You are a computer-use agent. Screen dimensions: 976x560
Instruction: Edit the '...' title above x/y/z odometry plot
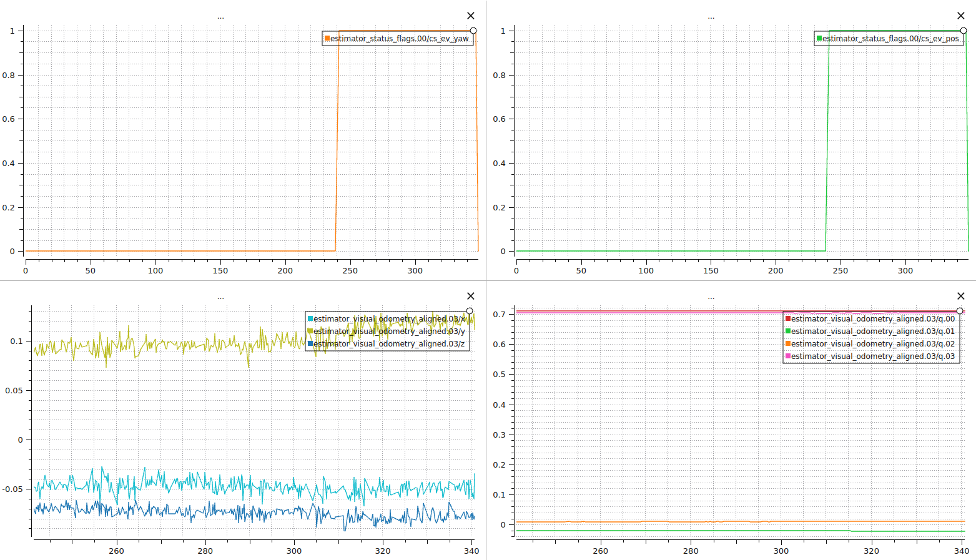[220, 298]
